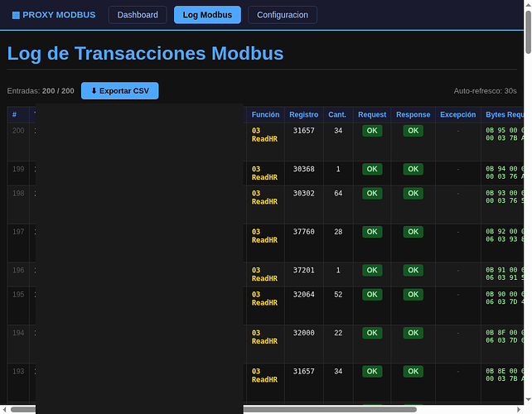532x414 pixels.
Task: Select the Función column header
Action: pos(265,114)
